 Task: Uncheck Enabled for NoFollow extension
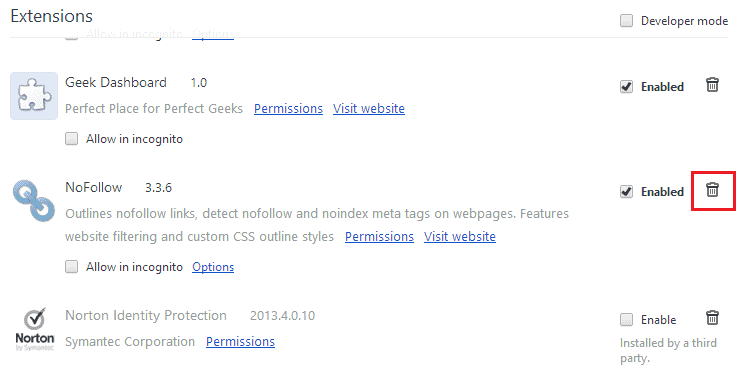coord(626,191)
